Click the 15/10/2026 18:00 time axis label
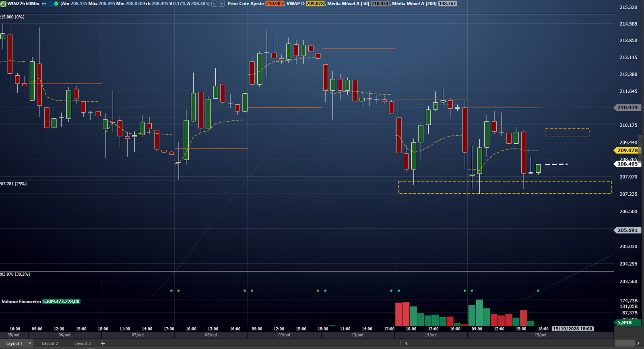 (x=572, y=329)
